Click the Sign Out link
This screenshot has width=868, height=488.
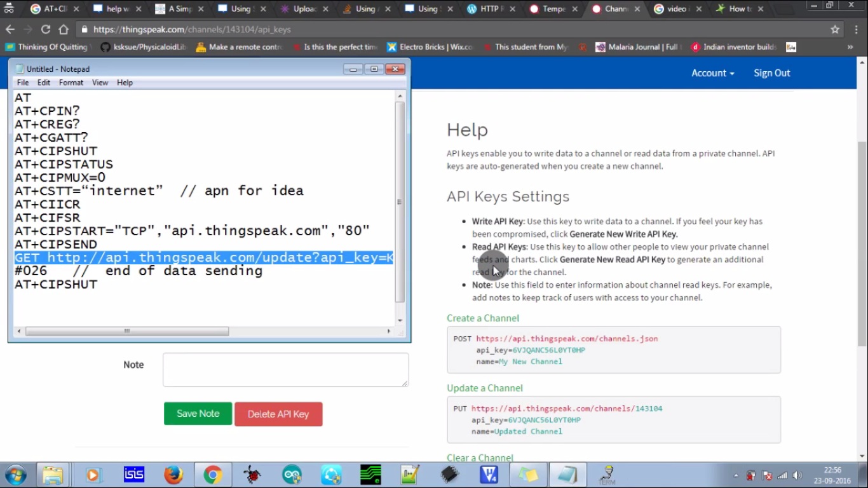(x=771, y=73)
